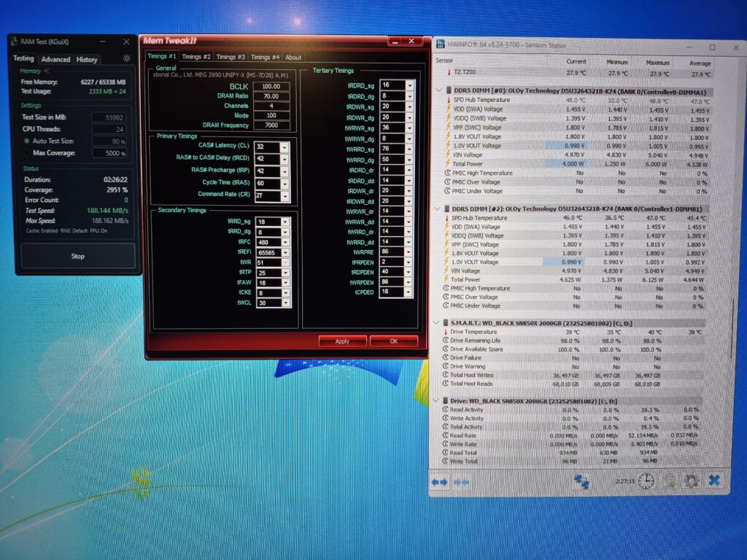Collapse the S.M.A.R.T. WD_BLACK group
The image size is (747, 560).
(436, 323)
